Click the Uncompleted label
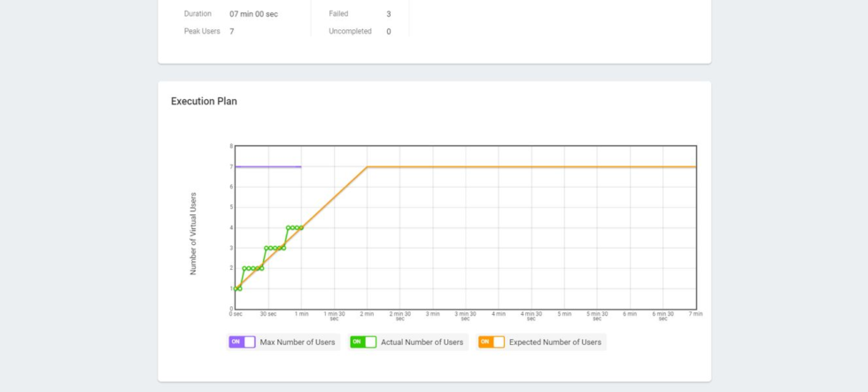Screen dimensions: 868x392 350,32
